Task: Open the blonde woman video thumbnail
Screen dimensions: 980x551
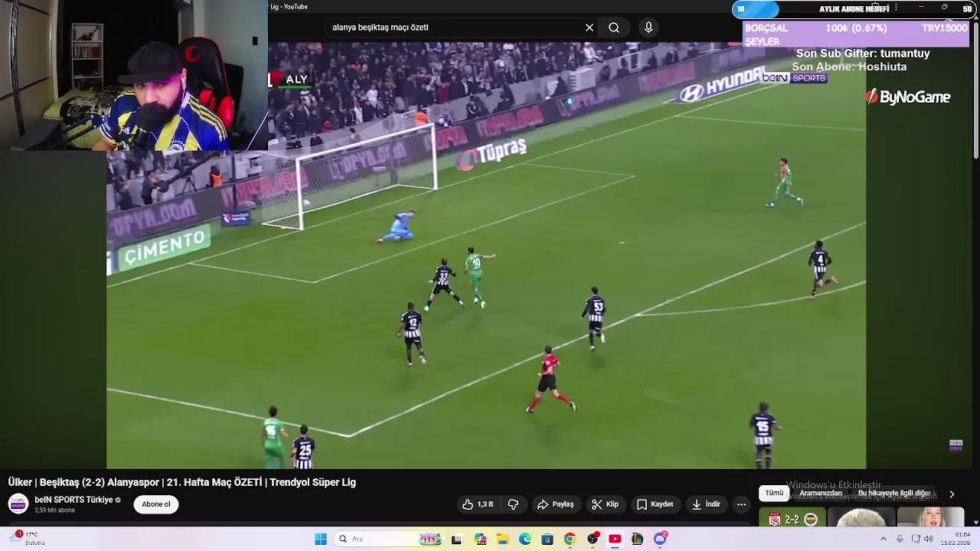Action: click(x=931, y=518)
